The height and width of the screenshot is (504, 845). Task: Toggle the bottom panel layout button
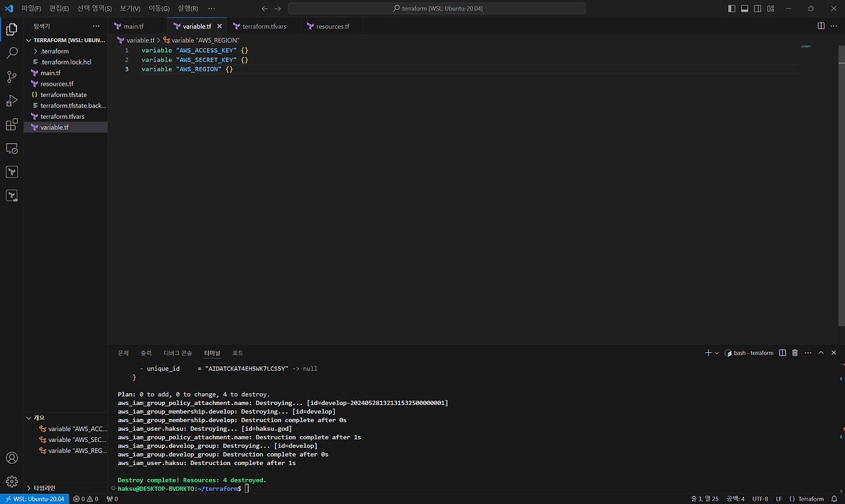pos(744,9)
